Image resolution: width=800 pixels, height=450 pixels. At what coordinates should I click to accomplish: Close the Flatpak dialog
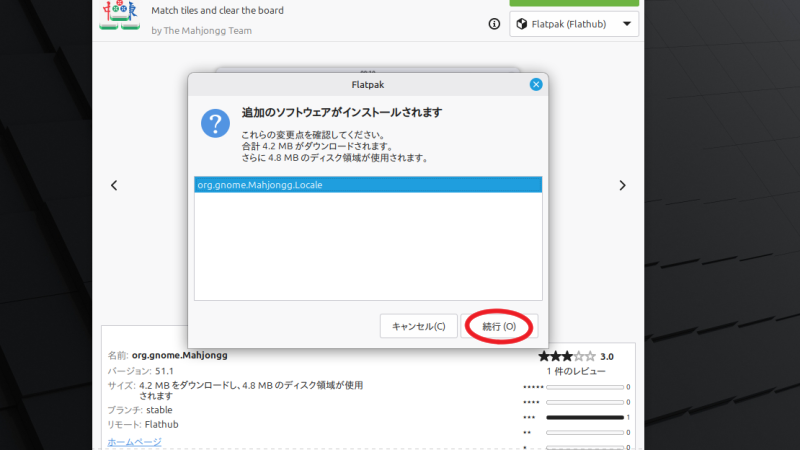[536, 85]
